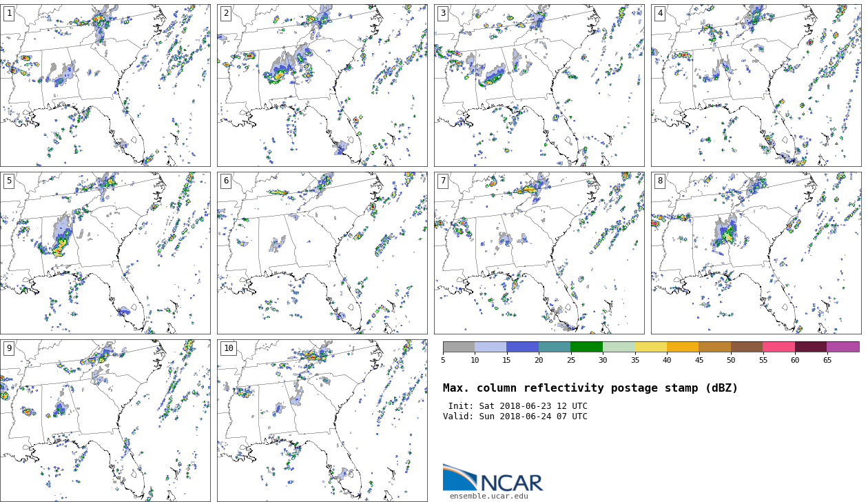Click the number label on panel 6
868x502 pixels.
[x=226, y=181]
